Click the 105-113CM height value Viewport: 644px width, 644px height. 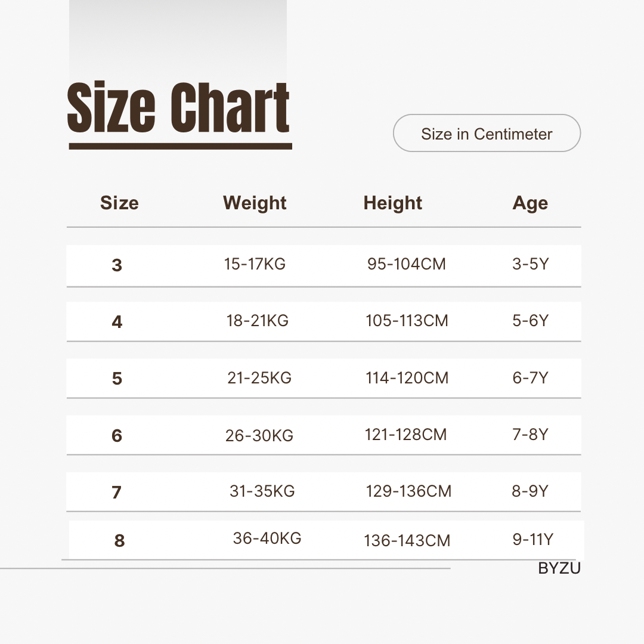(407, 320)
